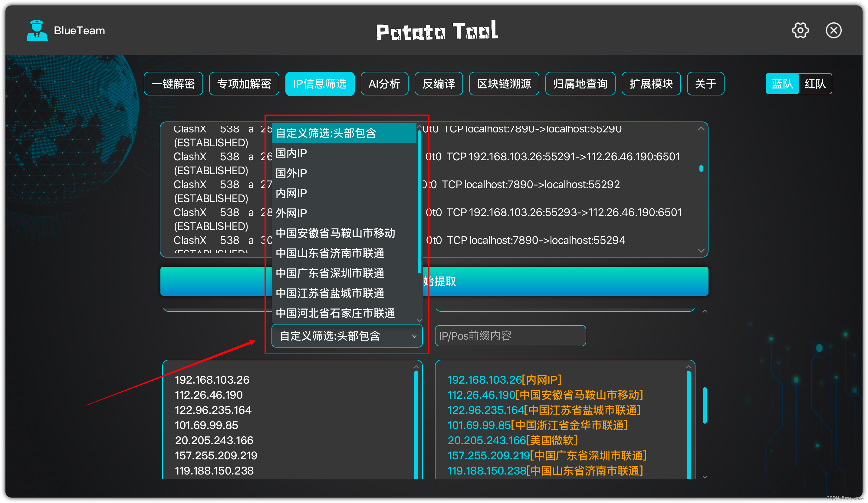The height and width of the screenshot is (503, 868).
Task: Enter text in IP/Pos前缀内容 field
Action: (x=511, y=335)
